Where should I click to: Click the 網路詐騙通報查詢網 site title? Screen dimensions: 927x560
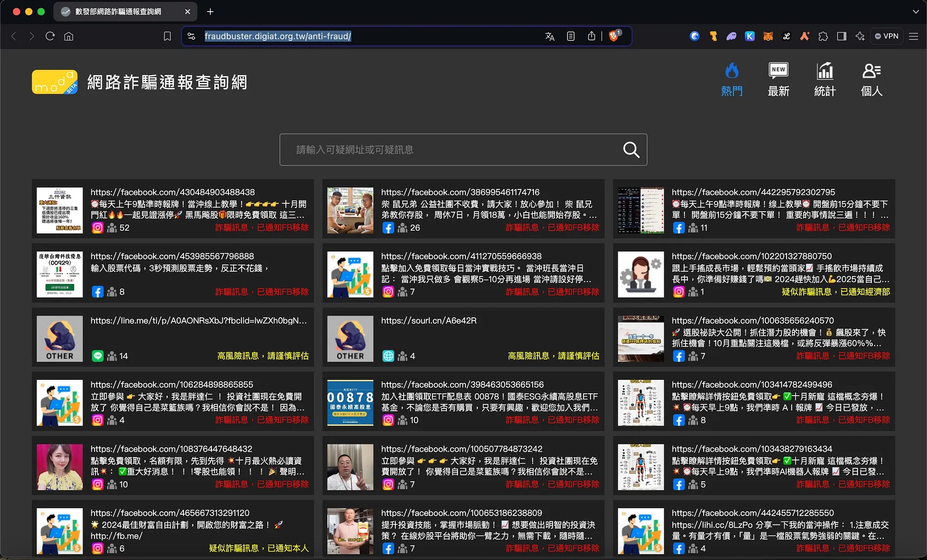[167, 82]
